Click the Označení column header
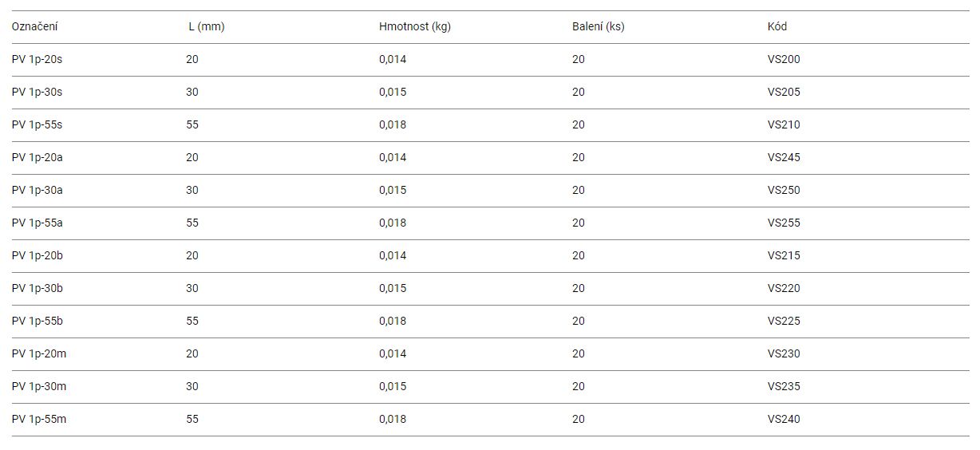This screenshot has height=450, width=980. click(34, 26)
